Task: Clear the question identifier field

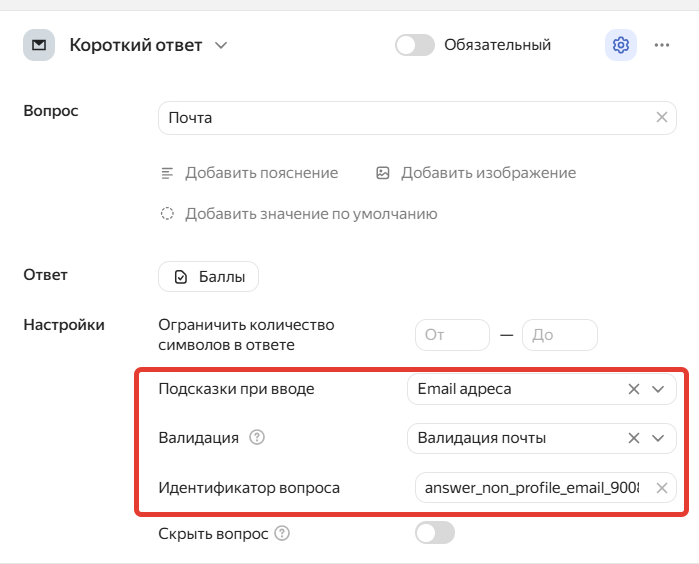Action: pos(661,488)
